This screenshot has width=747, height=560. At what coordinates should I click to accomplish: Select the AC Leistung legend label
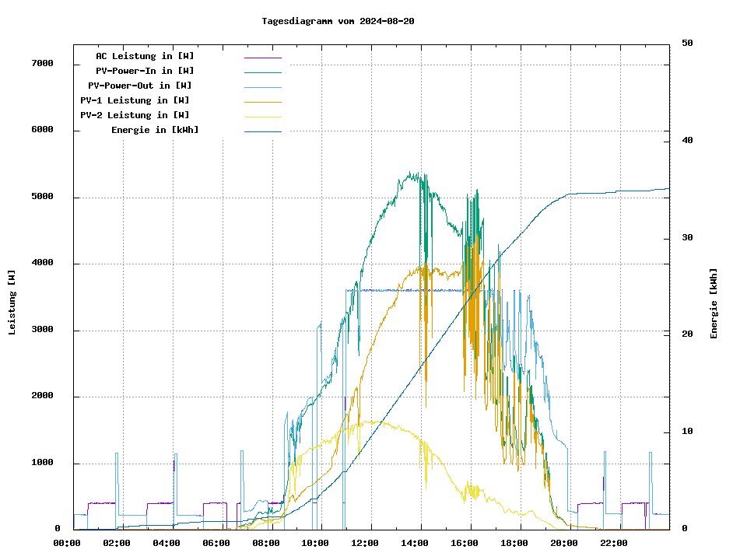point(145,56)
